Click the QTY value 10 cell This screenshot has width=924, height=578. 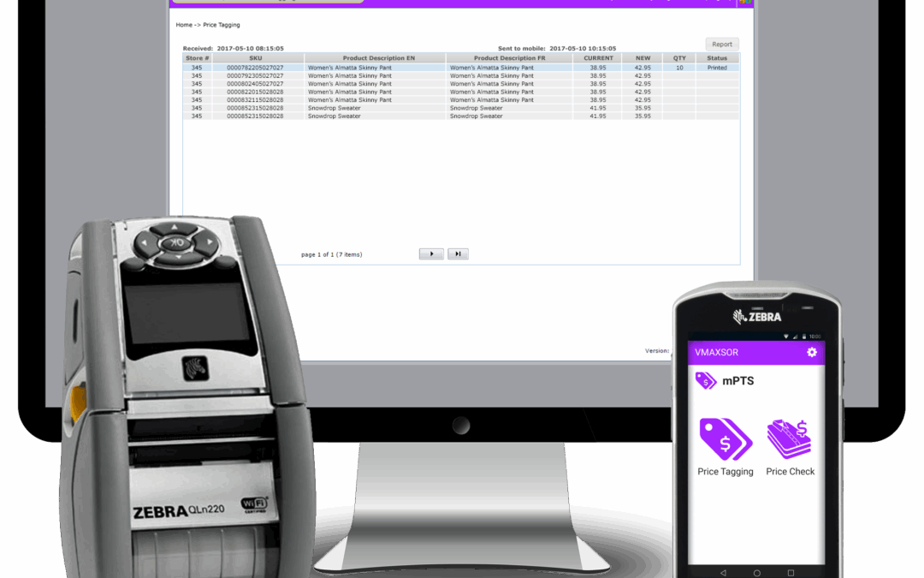pos(679,68)
